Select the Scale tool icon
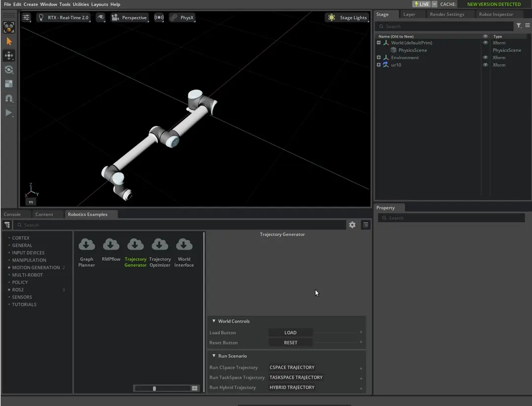 [x=9, y=84]
